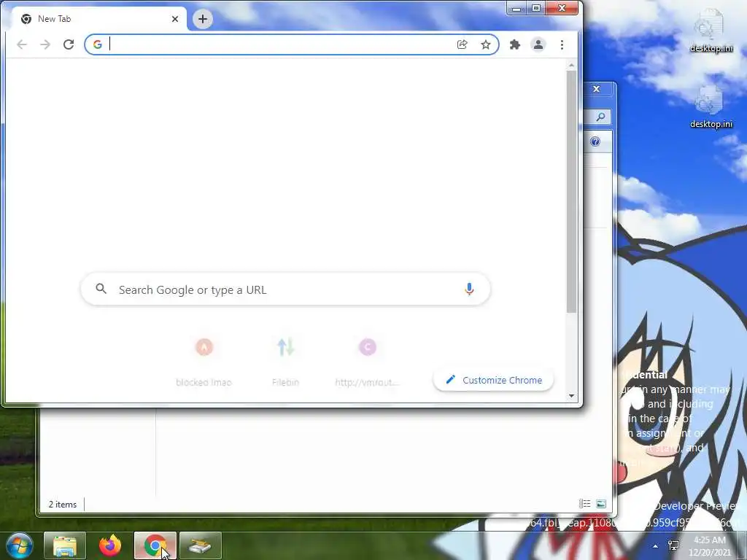
Task: Click the forward arrow in Chrome
Action: pyautogui.click(x=45, y=44)
